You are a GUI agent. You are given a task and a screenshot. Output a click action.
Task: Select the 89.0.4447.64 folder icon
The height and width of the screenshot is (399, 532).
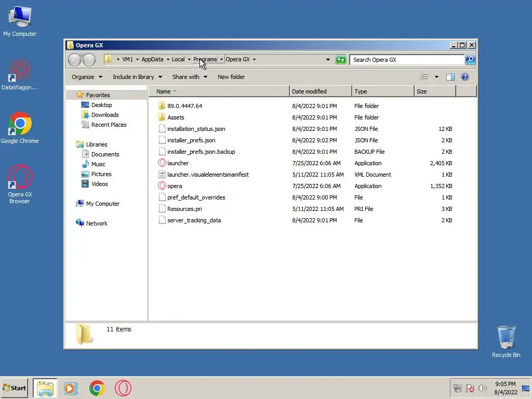click(x=162, y=106)
